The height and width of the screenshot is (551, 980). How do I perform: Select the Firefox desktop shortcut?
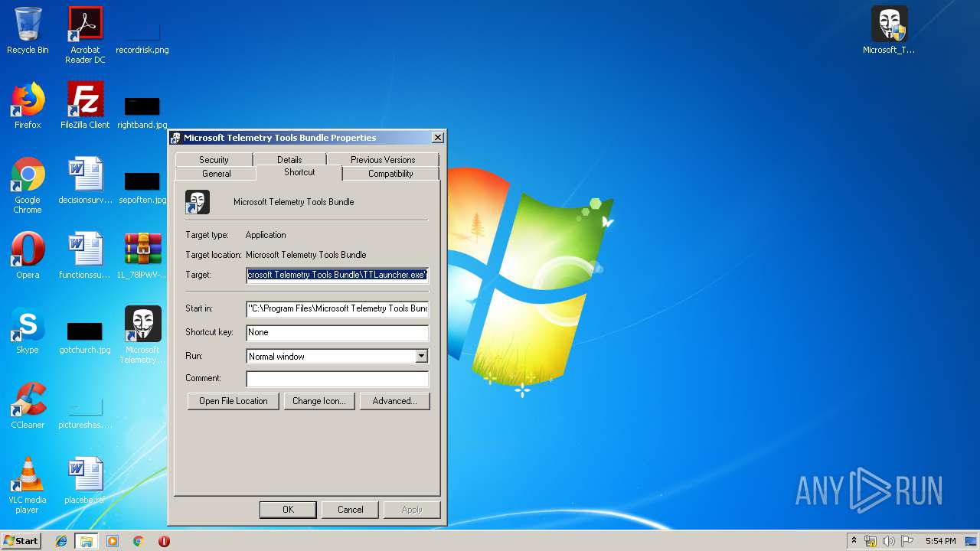[x=28, y=106]
